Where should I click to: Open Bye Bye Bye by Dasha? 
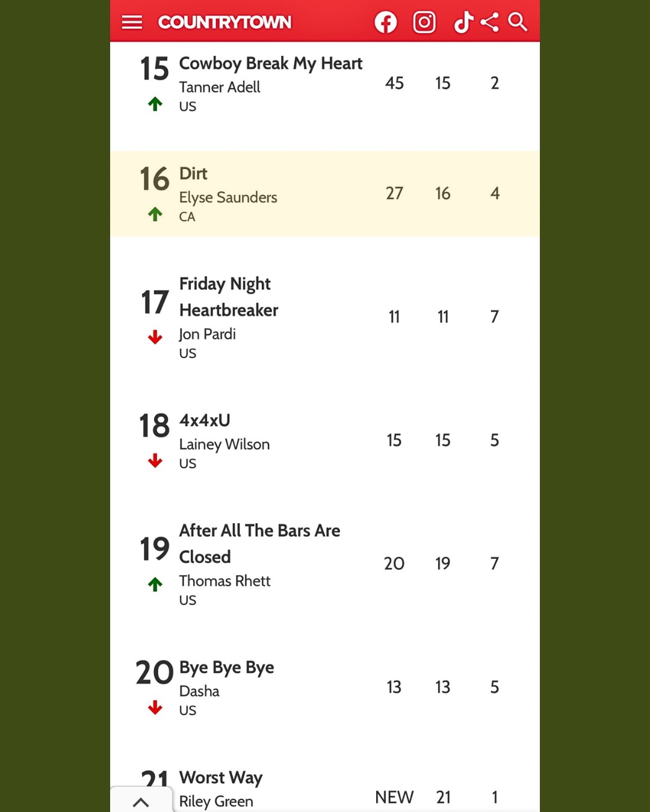pos(227,668)
